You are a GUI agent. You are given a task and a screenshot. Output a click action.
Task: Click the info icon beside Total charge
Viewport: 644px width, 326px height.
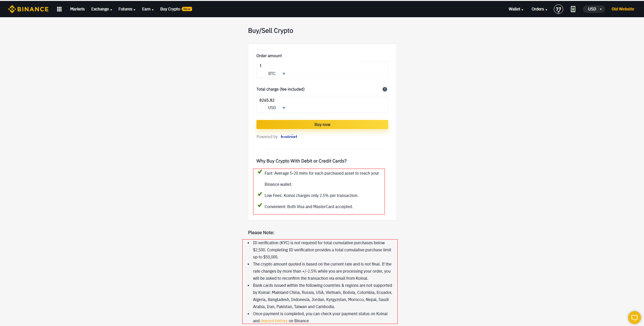click(385, 89)
